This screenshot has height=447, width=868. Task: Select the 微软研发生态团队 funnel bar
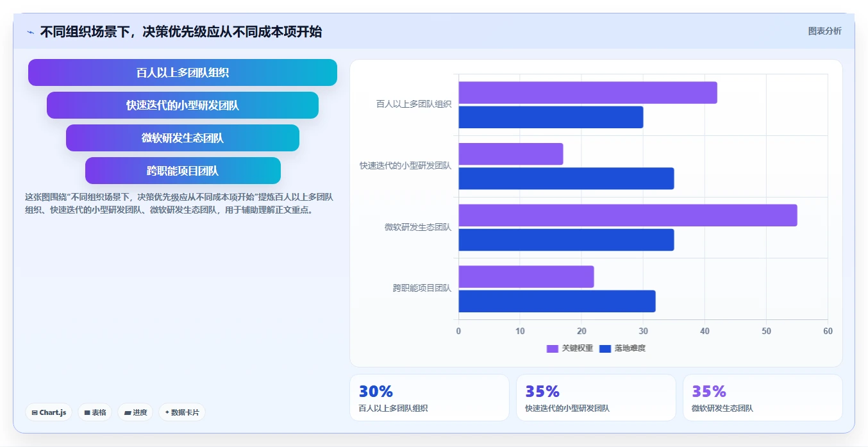click(x=183, y=138)
